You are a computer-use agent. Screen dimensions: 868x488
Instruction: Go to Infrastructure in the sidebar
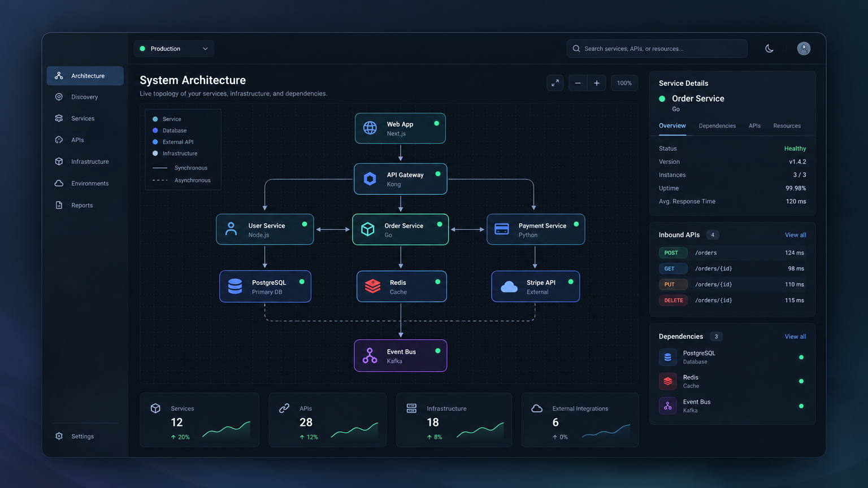(85, 162)
